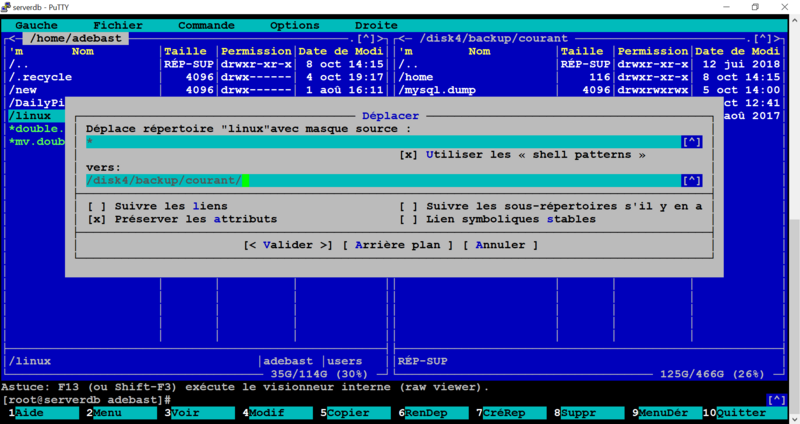
Task: Click the Arrière plan button
Action: (397, 245)
